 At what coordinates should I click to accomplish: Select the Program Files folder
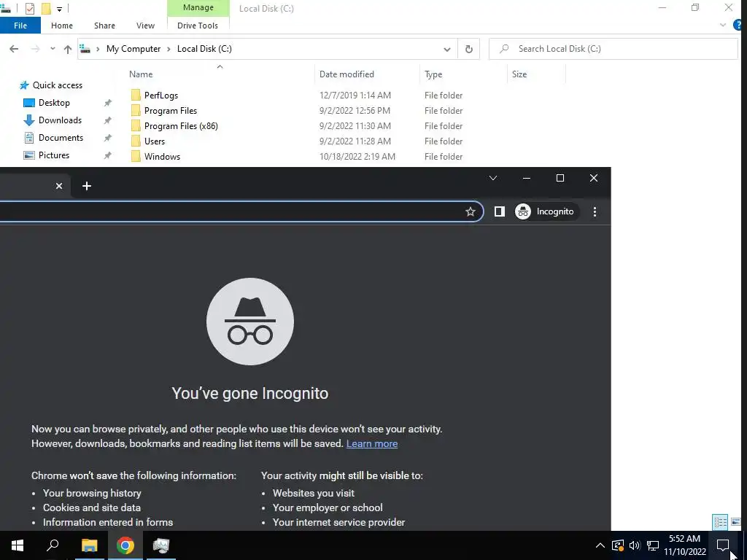click(x=171, y=111)
